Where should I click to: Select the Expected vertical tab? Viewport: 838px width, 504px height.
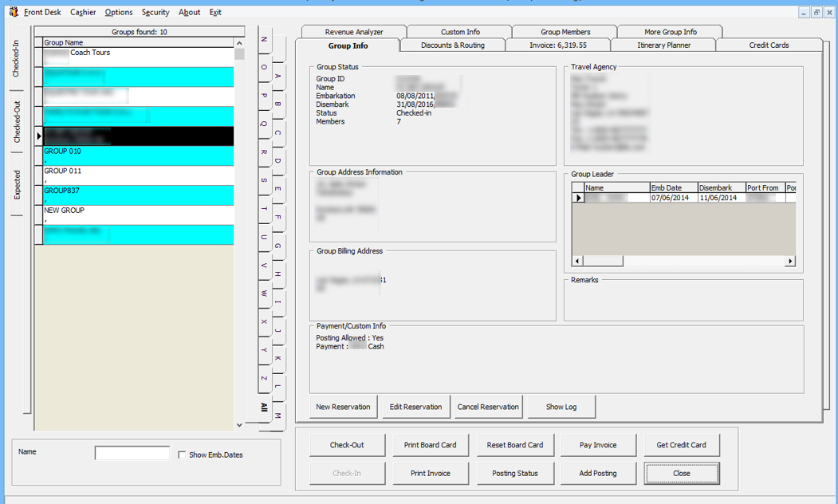pos(17,184)
